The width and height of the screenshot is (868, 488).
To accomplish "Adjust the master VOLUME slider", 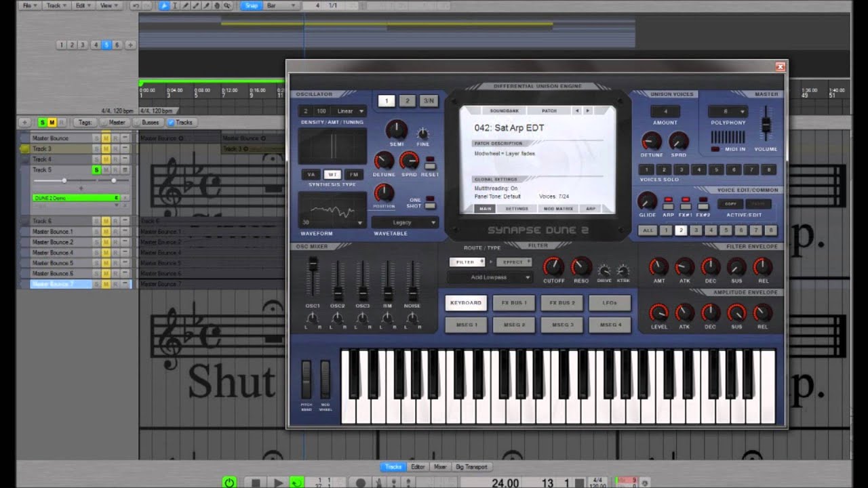I will coord(766,123).
